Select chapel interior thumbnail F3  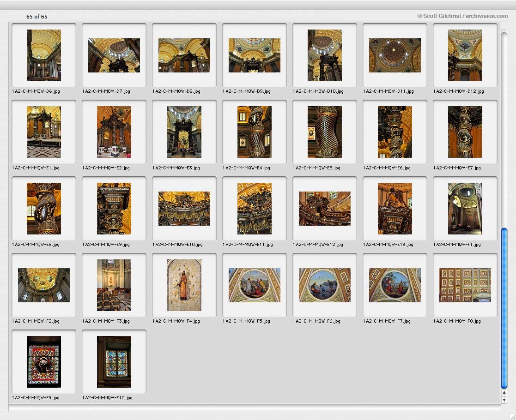coord(114,285)
